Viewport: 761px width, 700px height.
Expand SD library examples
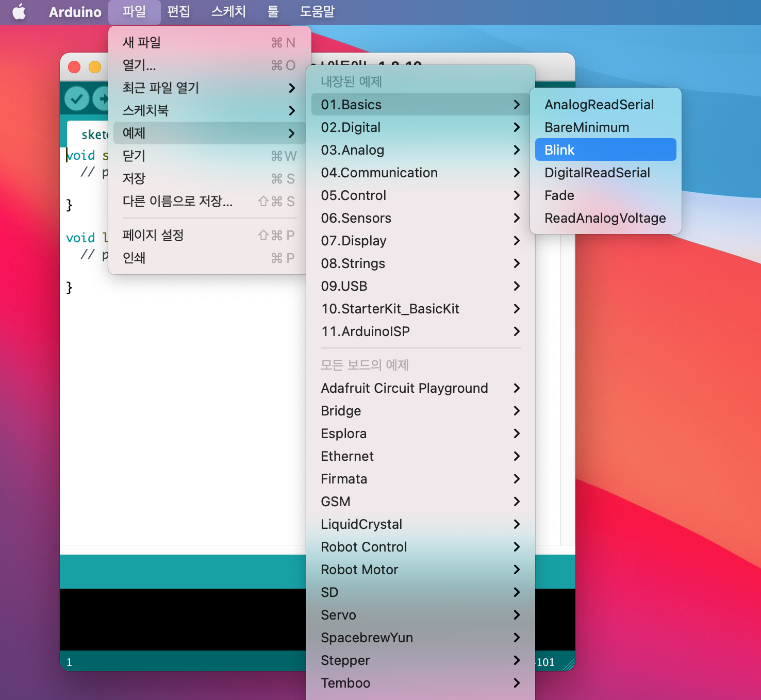click(x=421, y=592)
